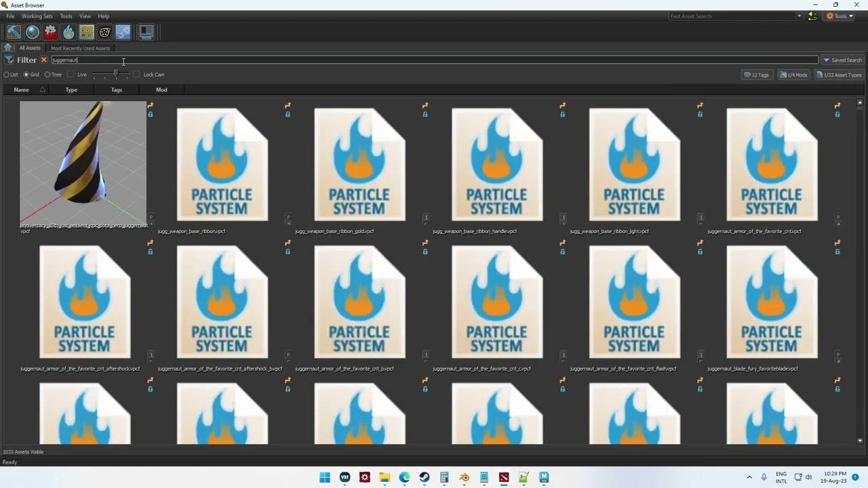Enable the Live checkbox
The height and width of the screenshot is (488, 868).
click(x=70, y=75)
